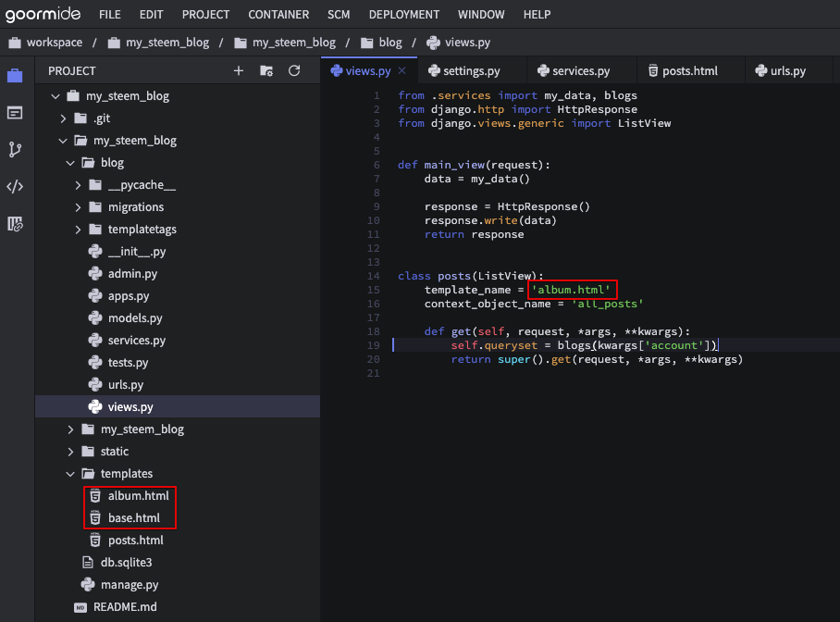Open manage.py in the project tree
840x622 pixels.
click(x=130, y=584)
